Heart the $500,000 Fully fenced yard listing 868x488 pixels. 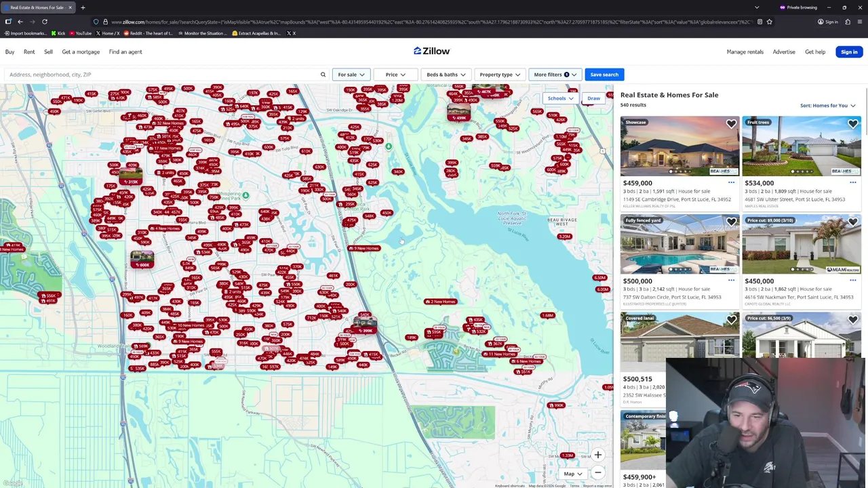point(731,222)
